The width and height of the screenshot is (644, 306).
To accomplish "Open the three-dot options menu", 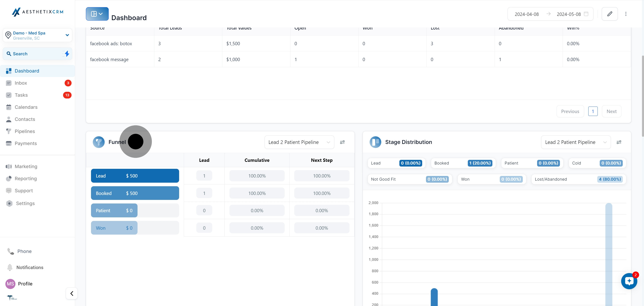I will coord(626,14).
